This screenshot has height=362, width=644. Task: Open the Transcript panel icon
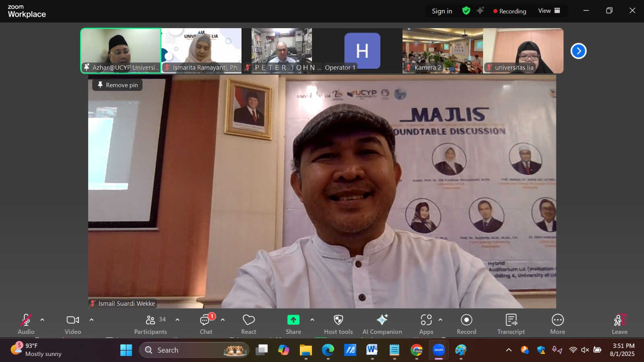(511, 320)
